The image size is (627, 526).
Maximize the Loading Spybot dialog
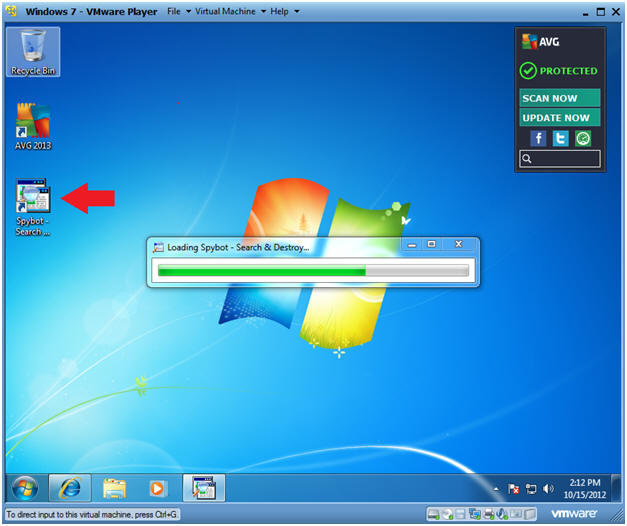pos(431,244)
